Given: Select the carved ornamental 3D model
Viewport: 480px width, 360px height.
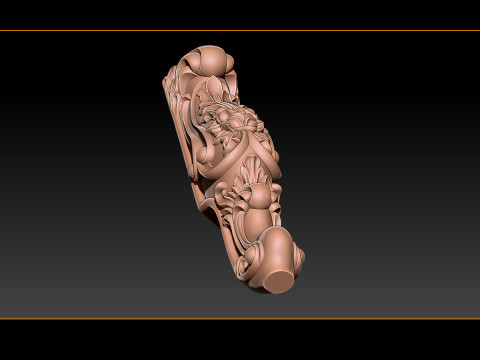Looking at the screenshot, I should 233,169.
